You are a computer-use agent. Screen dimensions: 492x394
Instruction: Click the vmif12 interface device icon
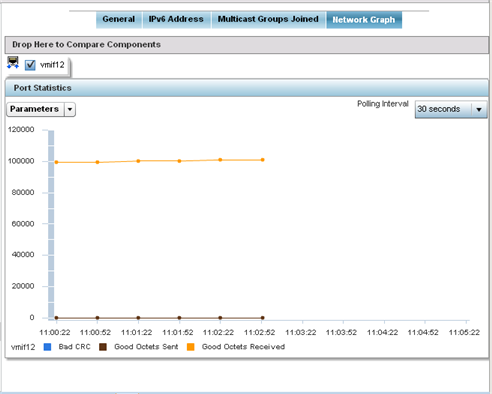click(x=13, y=63)
